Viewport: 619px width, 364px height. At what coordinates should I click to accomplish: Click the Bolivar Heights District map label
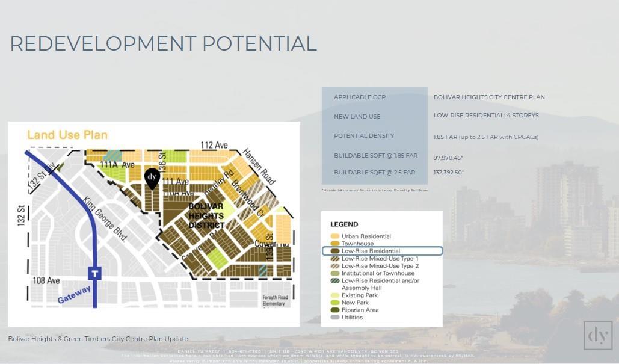click(206, 216)
